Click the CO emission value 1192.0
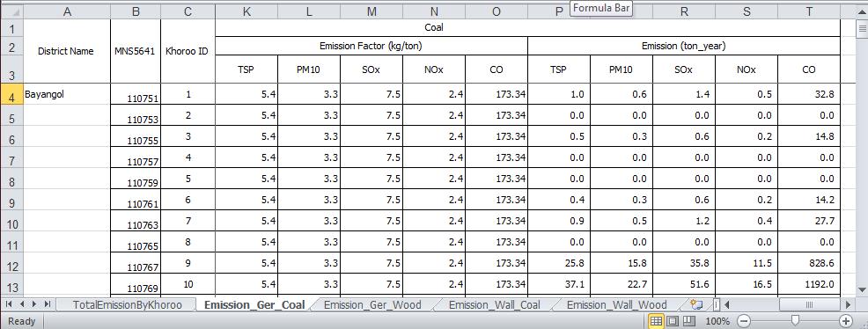868x329 pixels. point(809,284)
